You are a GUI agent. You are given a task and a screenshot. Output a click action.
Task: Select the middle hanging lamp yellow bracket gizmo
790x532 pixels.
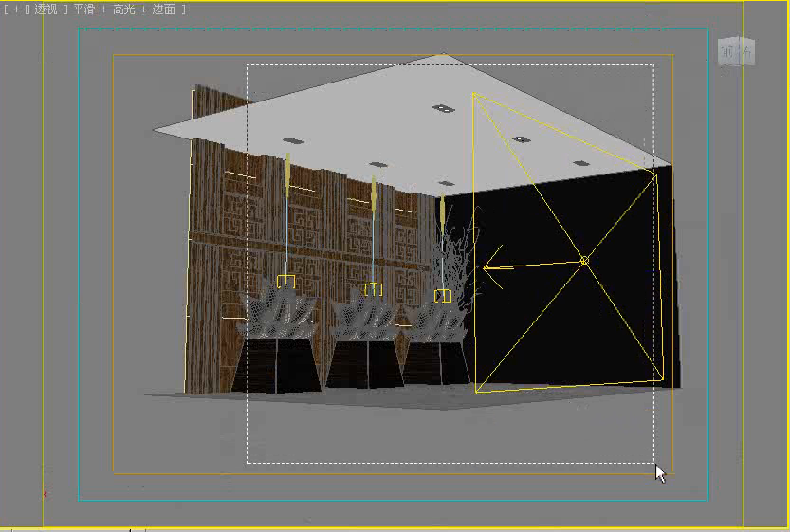click(374, 289)
